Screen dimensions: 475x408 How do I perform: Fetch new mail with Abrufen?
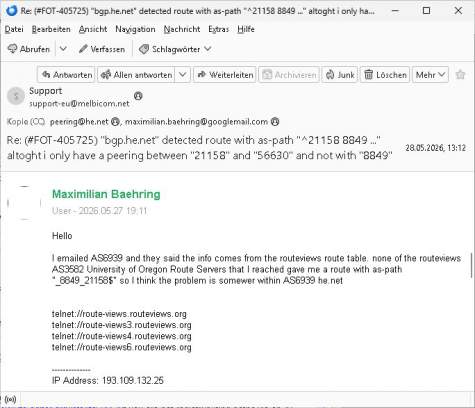click(x=29, y=49)
